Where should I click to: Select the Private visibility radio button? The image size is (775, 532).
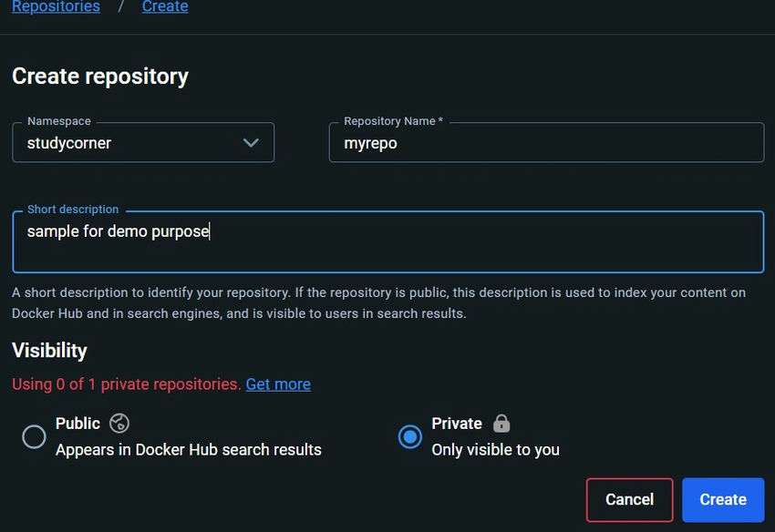pyautogui.click(x=410, y=436)
